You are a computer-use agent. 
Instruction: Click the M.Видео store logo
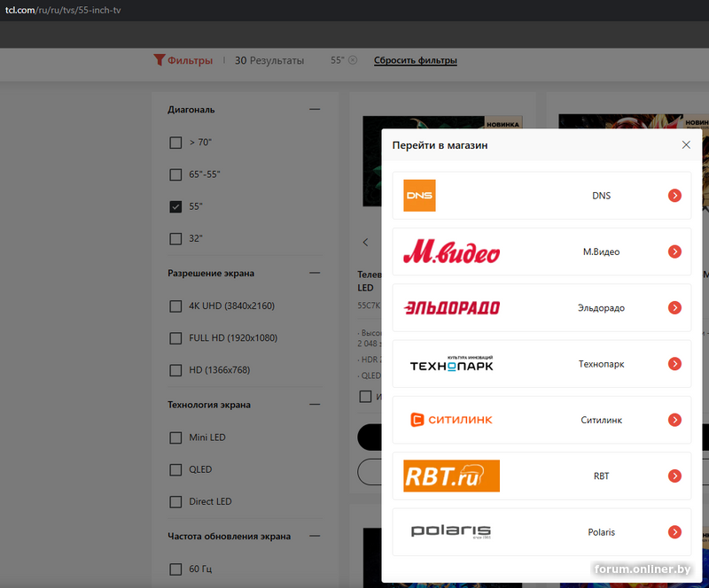click(451, 251)
